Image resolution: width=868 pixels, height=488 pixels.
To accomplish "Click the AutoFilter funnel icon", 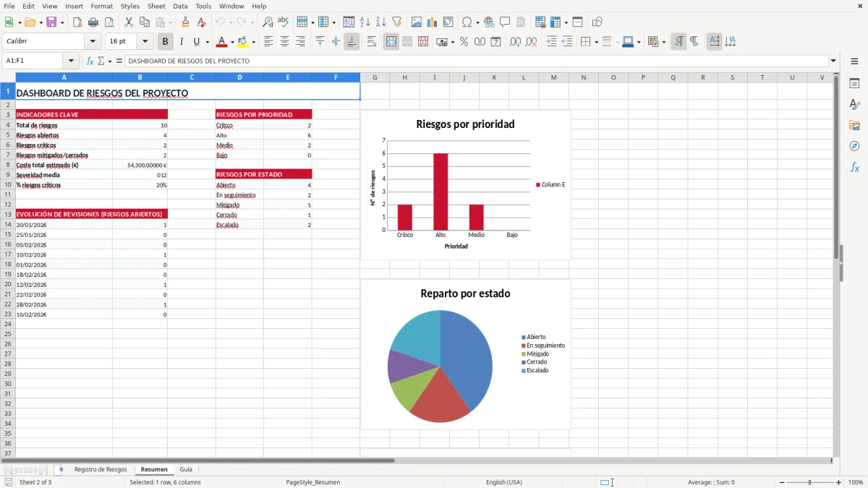I will [397, 22].
